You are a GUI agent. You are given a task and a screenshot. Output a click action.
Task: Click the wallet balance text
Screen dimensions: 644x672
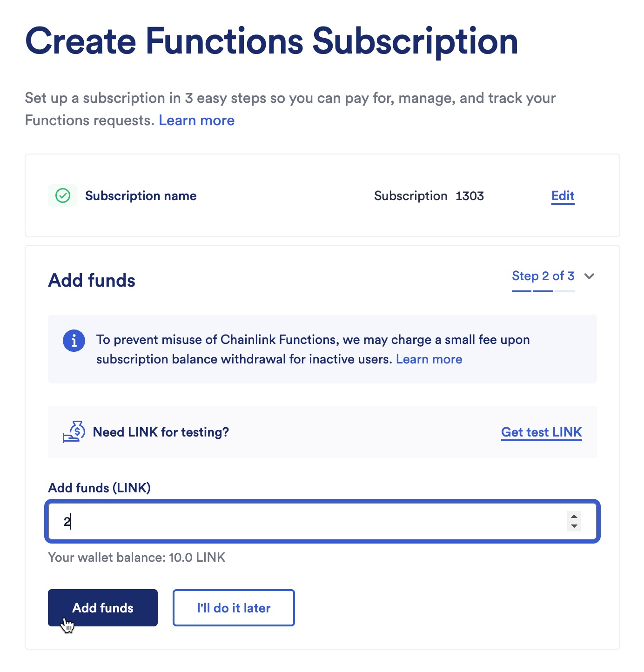tap(136, 557)
